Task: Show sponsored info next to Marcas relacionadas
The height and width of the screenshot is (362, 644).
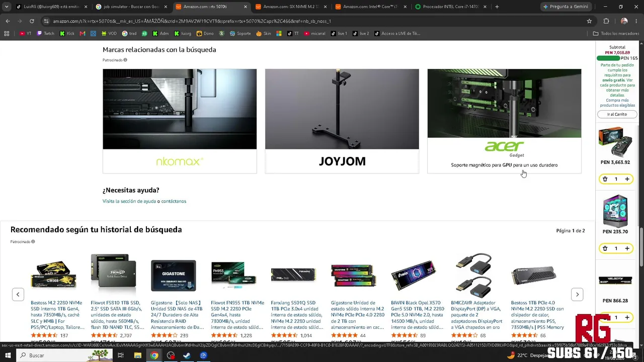Action: point(125,60)
